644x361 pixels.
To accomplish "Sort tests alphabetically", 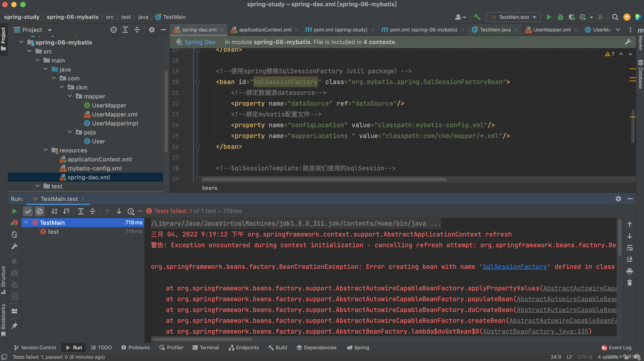I will coord(54,211).
